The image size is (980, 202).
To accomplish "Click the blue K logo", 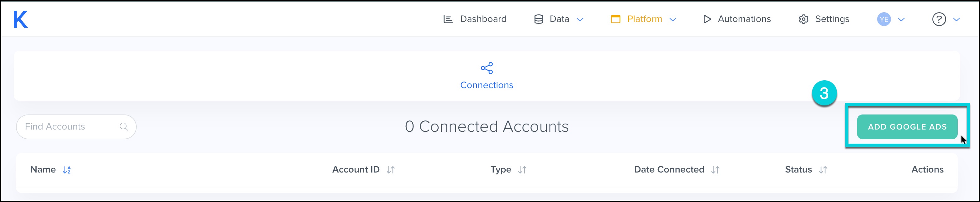I will pos(21,19).
